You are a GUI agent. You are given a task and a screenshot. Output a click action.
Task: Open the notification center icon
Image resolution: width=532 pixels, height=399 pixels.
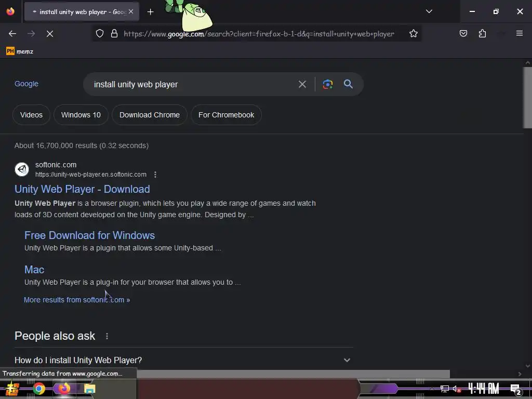point(516,390)
